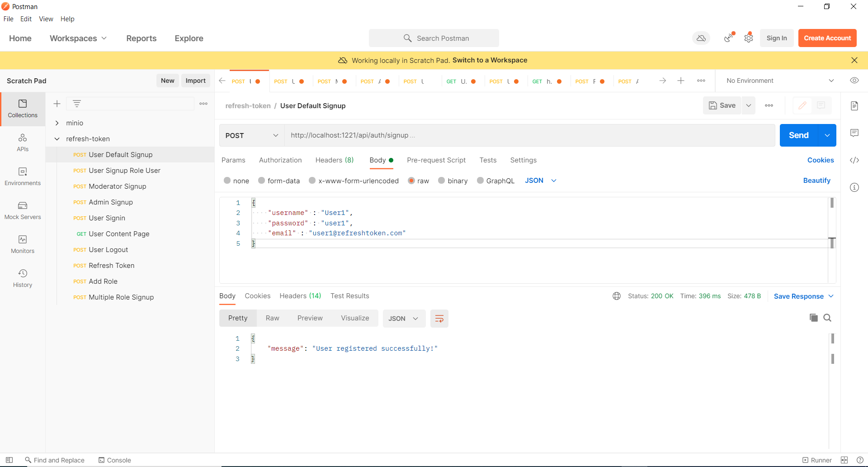The height and width of the screenshot is (467, 868).
Task: Open the request info icon
Action: [x=854, y=187]
